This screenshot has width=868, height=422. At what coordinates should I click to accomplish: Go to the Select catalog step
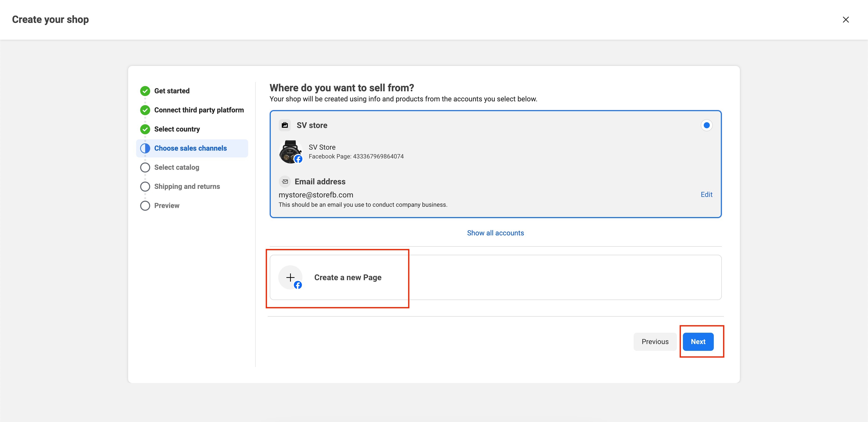[177, 167]
